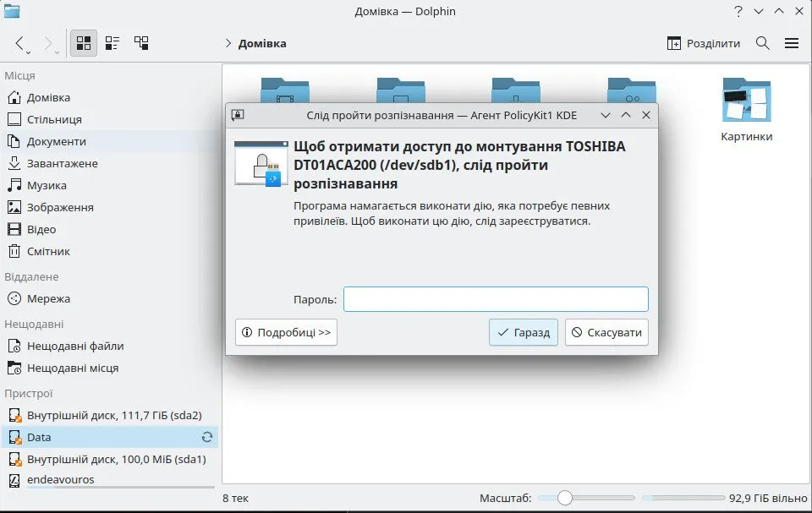The height and width of the screenshot is (513, 812).
Task: Go back using the back arrow
Action: click(x=19, y=43)
